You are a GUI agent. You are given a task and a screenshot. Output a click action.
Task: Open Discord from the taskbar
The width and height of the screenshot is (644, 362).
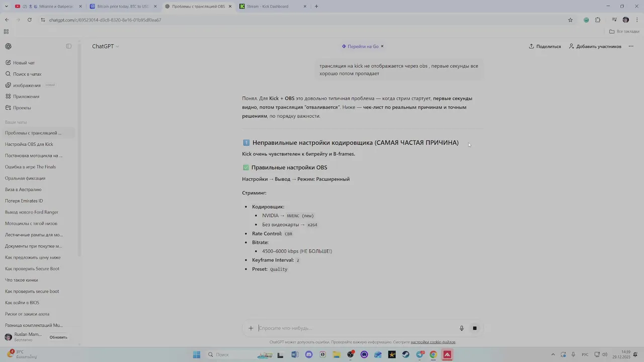[x=309, y=354]
